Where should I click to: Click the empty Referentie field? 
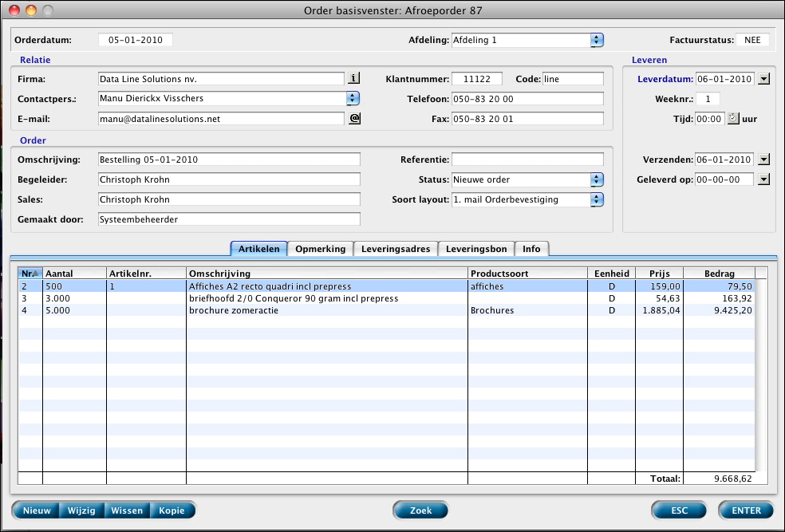click(527, 160)
